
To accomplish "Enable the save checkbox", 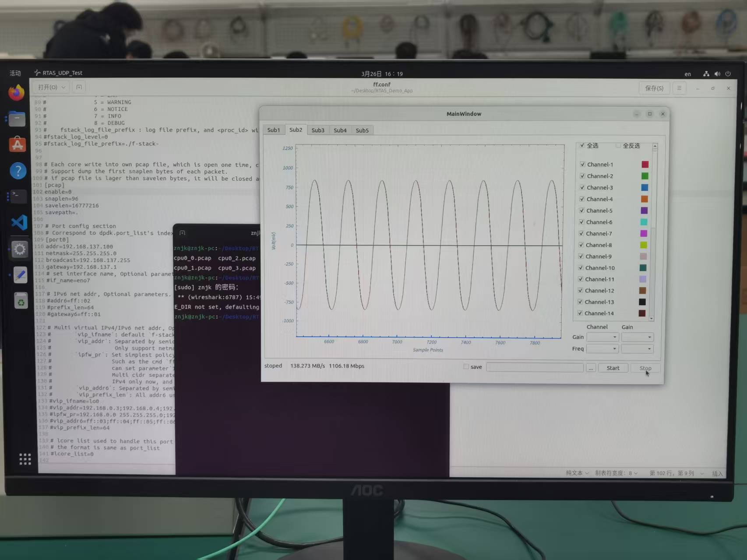I will coord(466,366).
